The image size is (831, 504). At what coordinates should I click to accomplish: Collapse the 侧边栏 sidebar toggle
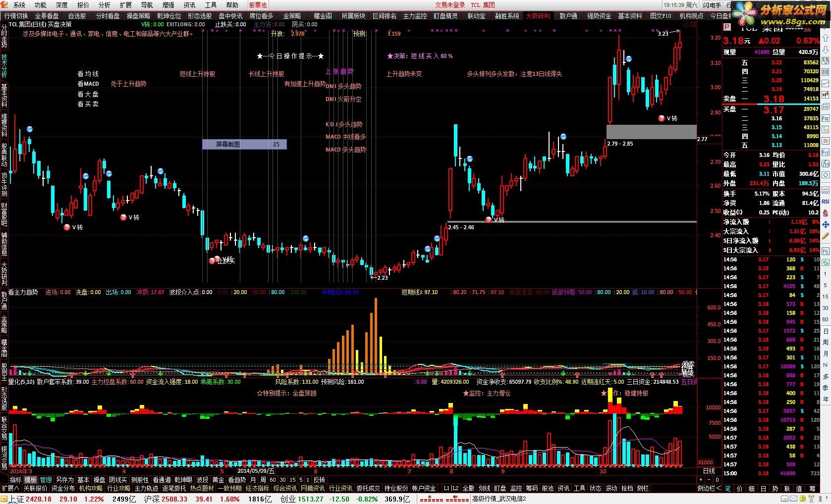709,488
